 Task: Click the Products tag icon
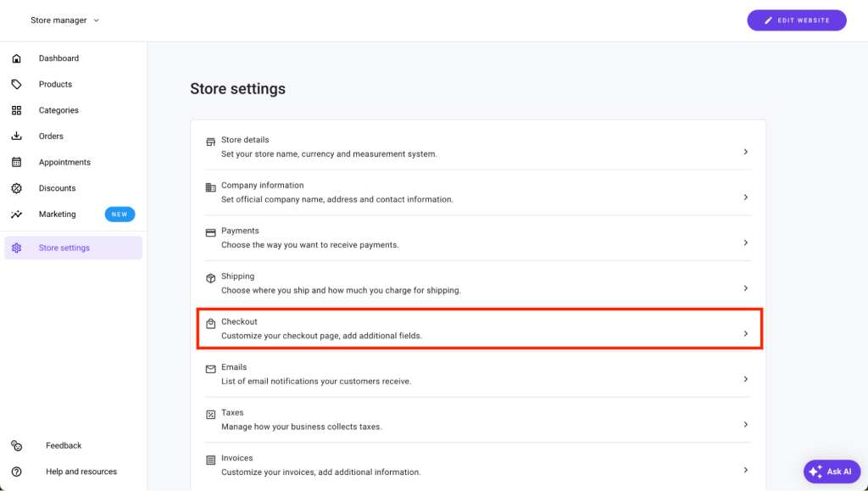pos(16,85)
